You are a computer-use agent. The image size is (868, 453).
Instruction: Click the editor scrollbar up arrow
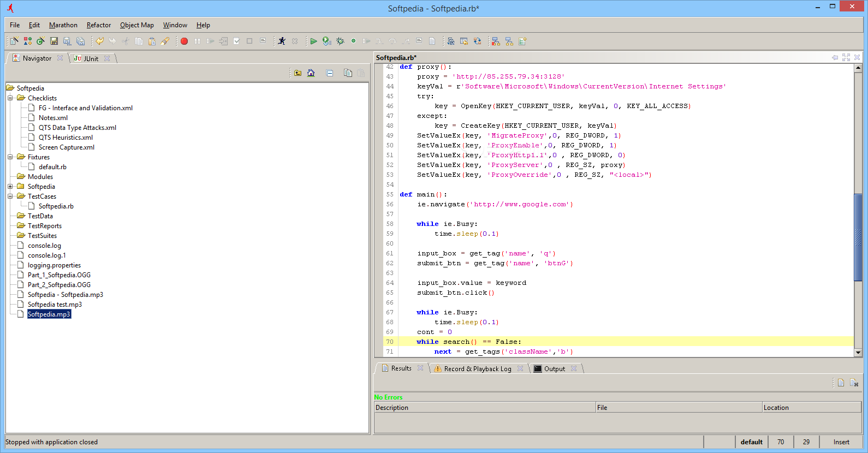[858, 68]
